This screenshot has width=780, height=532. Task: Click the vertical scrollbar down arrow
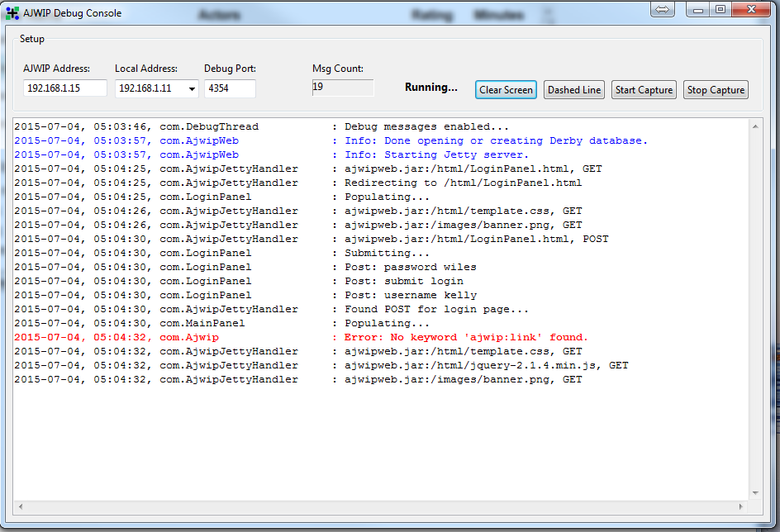pos(754,493)
